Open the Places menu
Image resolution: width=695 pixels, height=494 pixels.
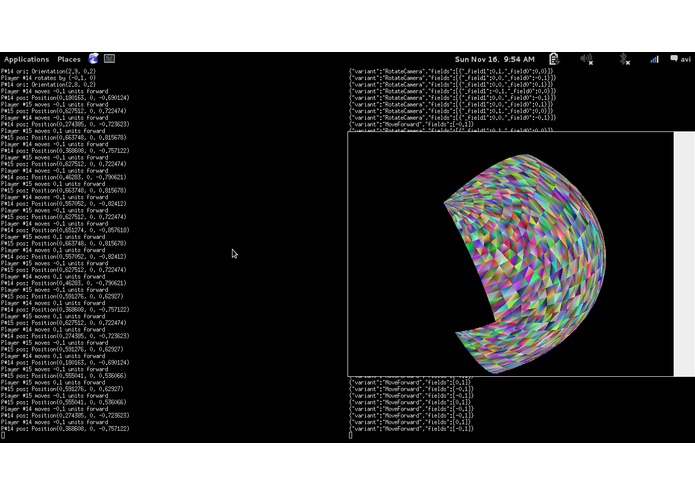pyautogui.click(x=69, y=59)
